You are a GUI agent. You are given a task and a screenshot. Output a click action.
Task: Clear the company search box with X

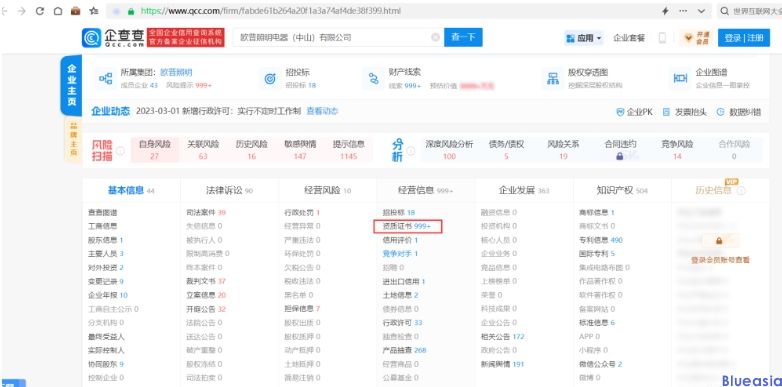[x=435, y=37]
